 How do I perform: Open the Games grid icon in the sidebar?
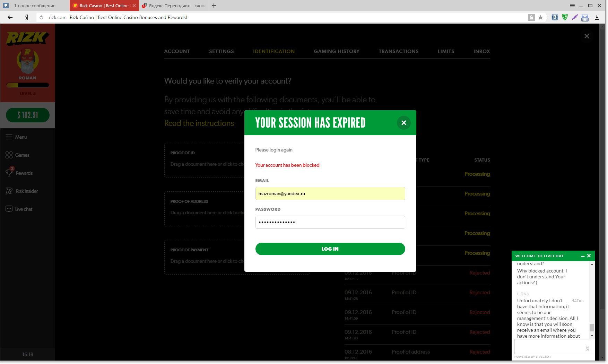coord(9,155)
